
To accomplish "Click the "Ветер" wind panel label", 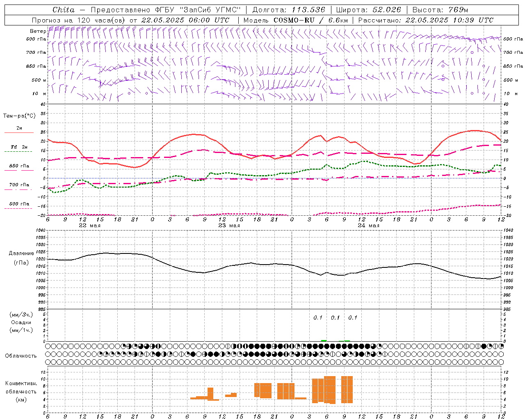I will coord(38,31).
